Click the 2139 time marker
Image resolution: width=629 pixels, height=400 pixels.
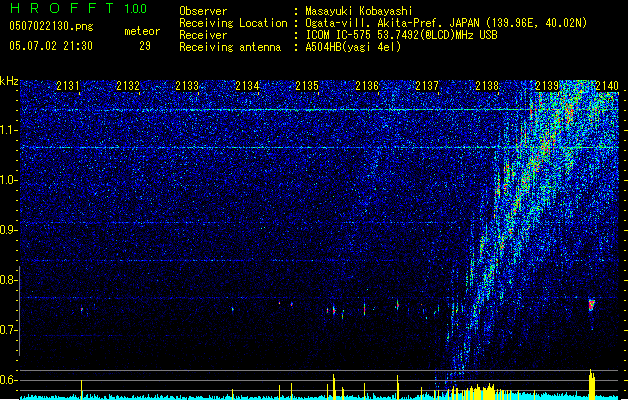[x=547, y=86]
